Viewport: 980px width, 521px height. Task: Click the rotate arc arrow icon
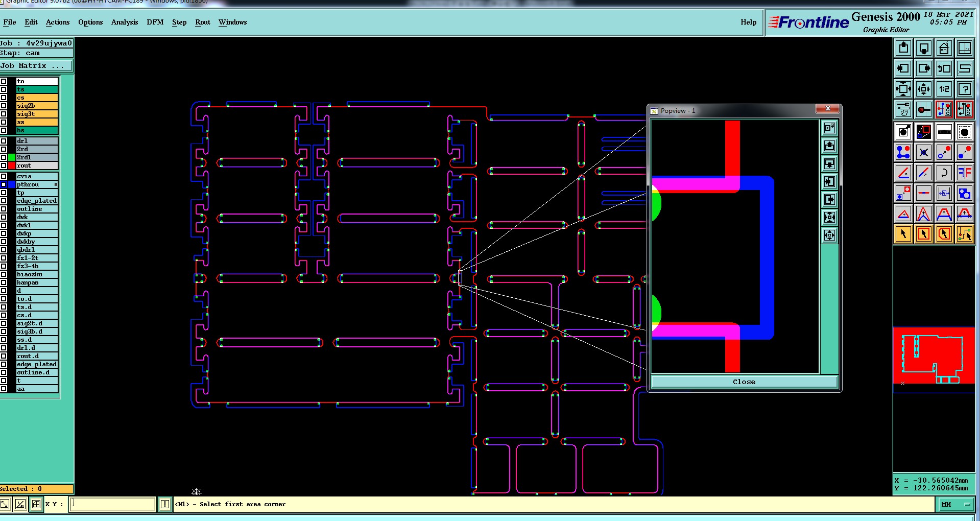click(944, 173)
